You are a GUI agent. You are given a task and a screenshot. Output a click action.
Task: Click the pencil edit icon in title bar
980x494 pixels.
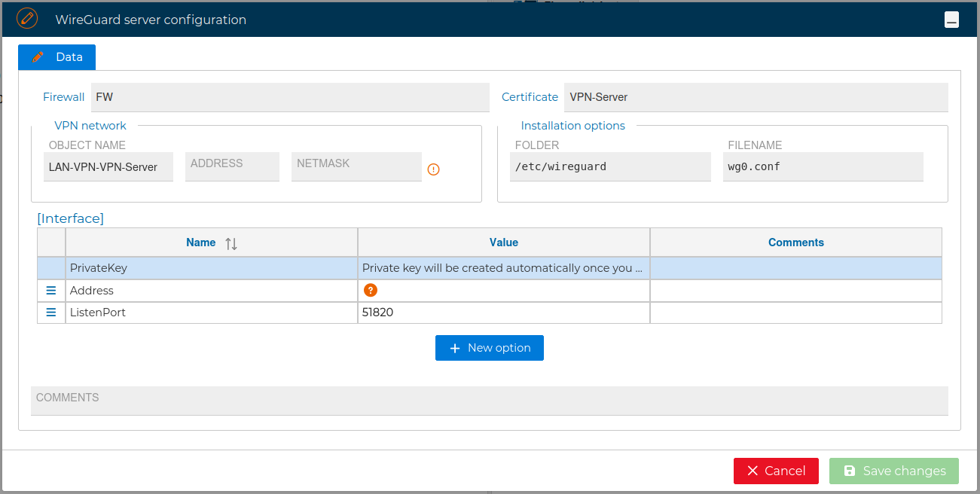[27, 19]
